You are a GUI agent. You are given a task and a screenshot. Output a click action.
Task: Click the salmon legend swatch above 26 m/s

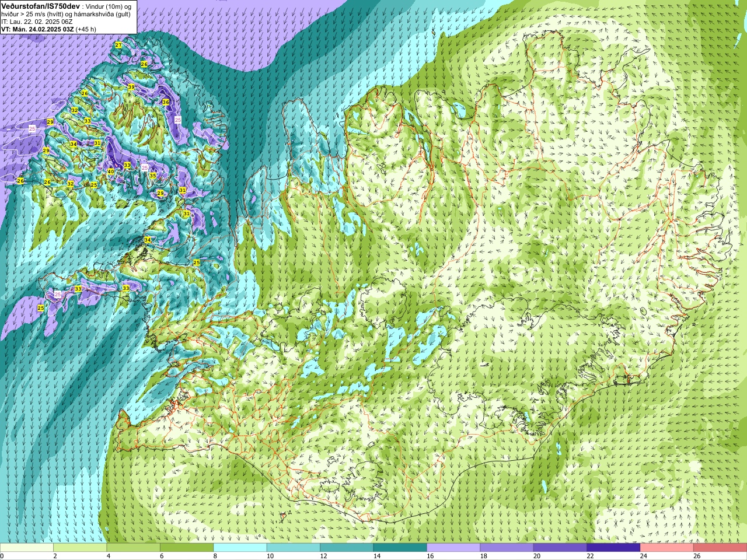[720, 548]
